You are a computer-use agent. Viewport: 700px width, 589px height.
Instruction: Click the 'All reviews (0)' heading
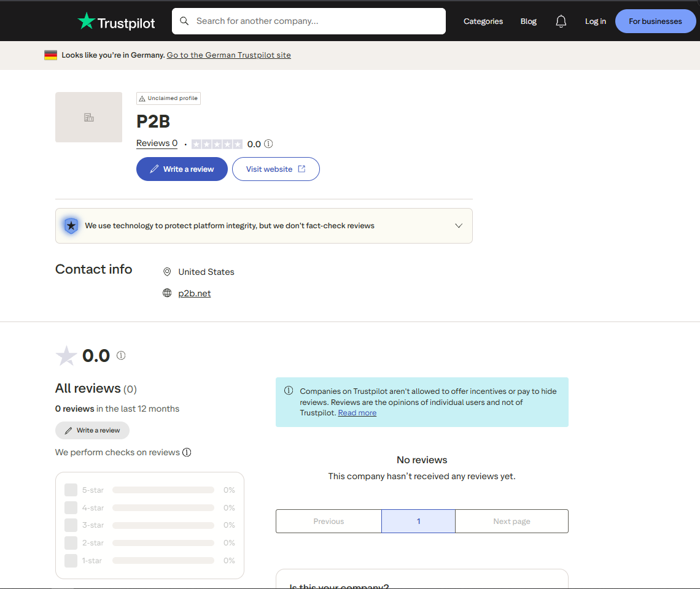coord(96,388)
